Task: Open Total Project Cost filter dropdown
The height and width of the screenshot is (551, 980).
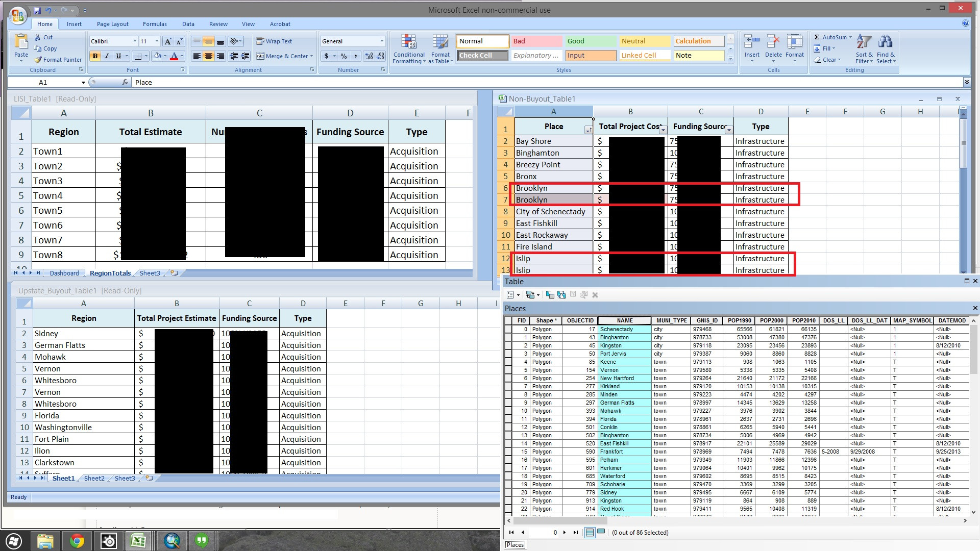Action: click(663, 130)
